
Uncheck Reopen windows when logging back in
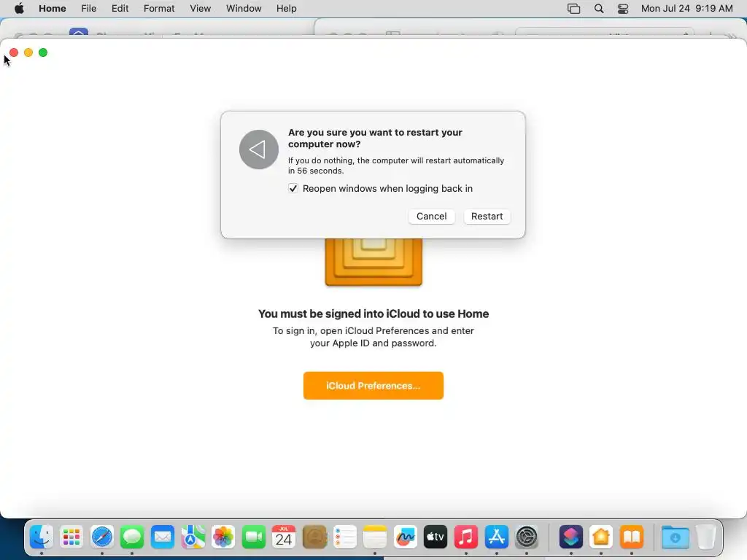pos(293,189)
